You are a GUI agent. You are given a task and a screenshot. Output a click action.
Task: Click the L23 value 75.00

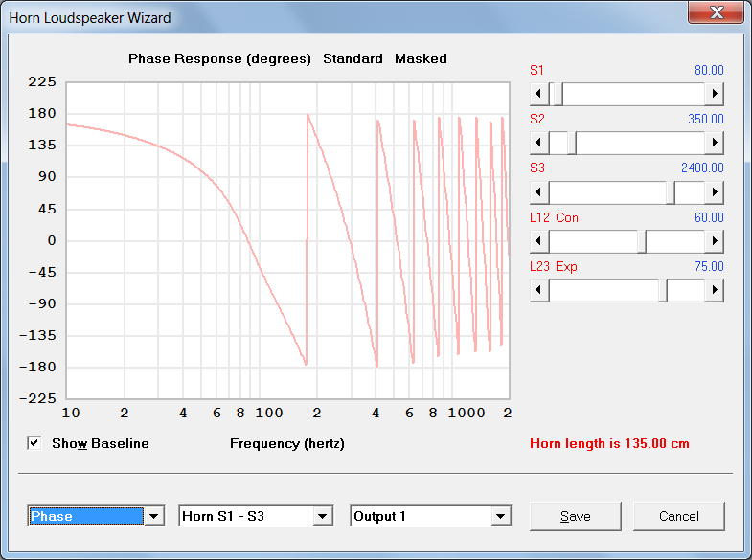[x=709, y=266]
